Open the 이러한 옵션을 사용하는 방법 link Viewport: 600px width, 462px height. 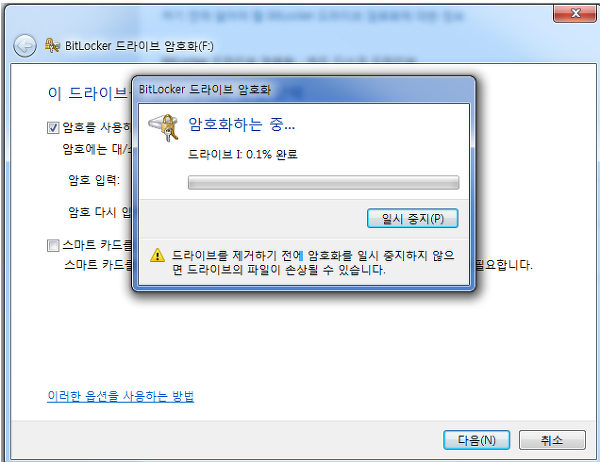pos(121,396)
